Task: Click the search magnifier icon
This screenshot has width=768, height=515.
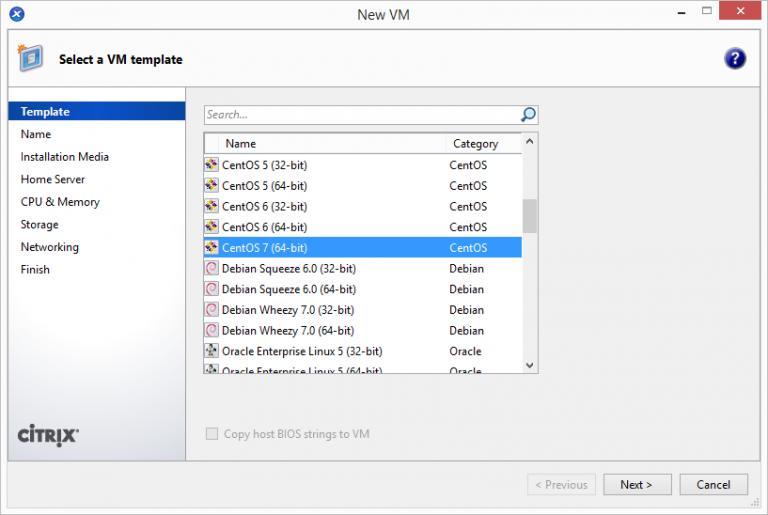Action: [528, 115]
